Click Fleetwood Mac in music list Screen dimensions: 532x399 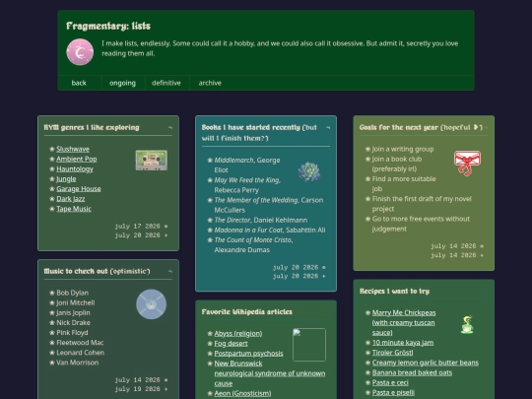(80, 342)
